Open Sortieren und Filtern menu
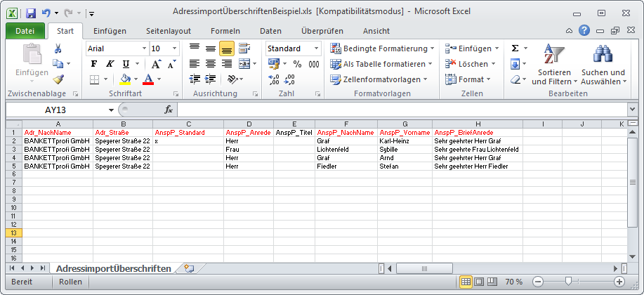The width and height of the screenshot is (644, 295). pos(555,64)
